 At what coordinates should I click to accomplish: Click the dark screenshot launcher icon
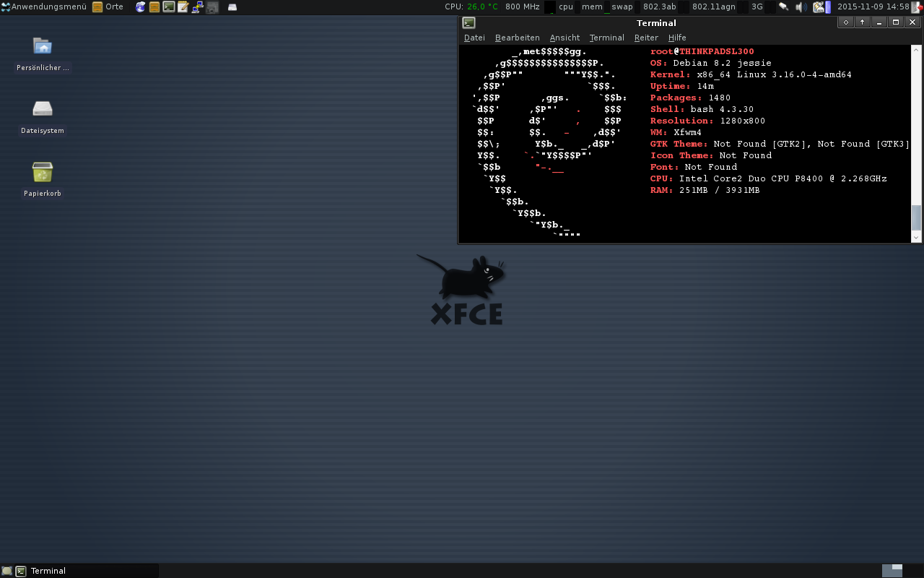tap(212, 7)
